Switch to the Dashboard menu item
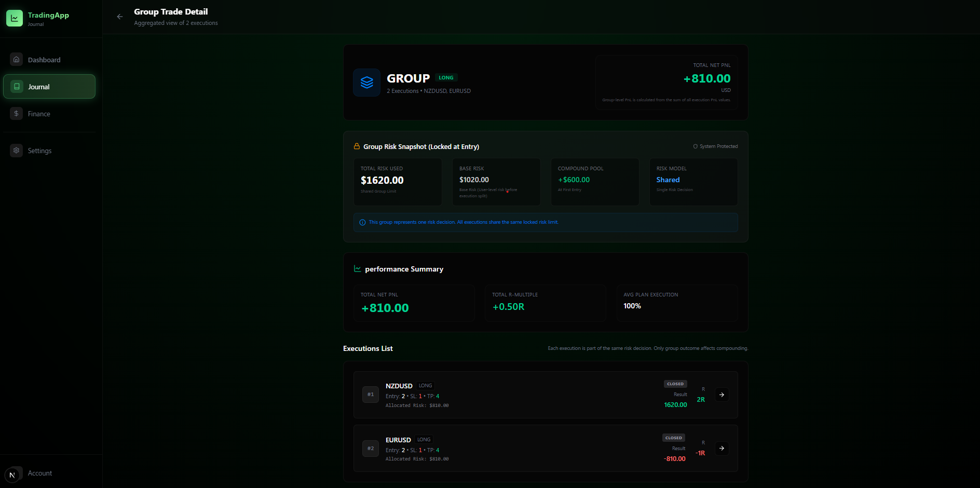980x488 pixels. 44,59
